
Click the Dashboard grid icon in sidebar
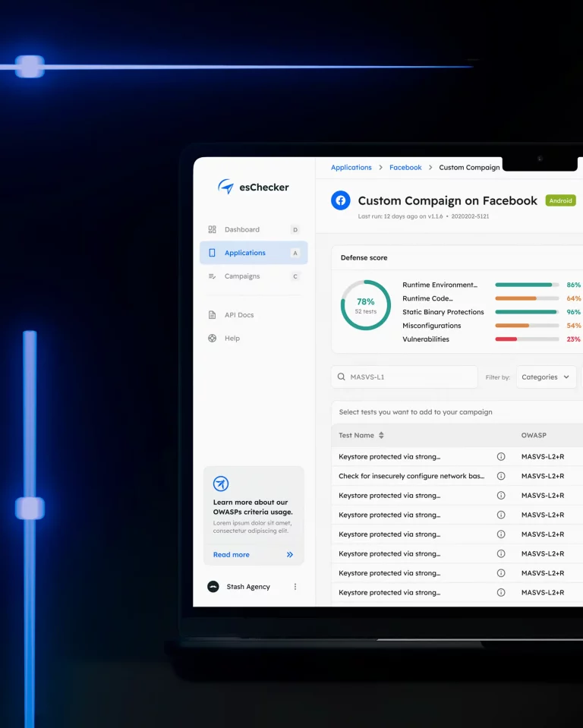213,229
